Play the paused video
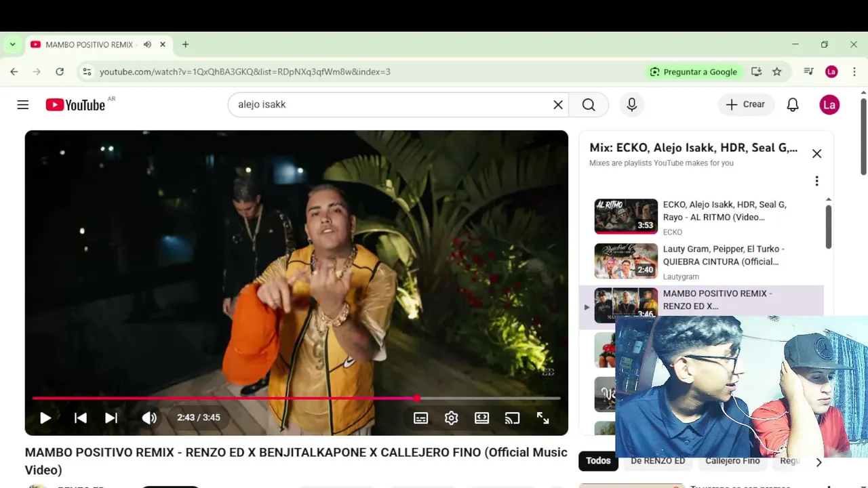868x488 pixels. click(x=45, y=418)
